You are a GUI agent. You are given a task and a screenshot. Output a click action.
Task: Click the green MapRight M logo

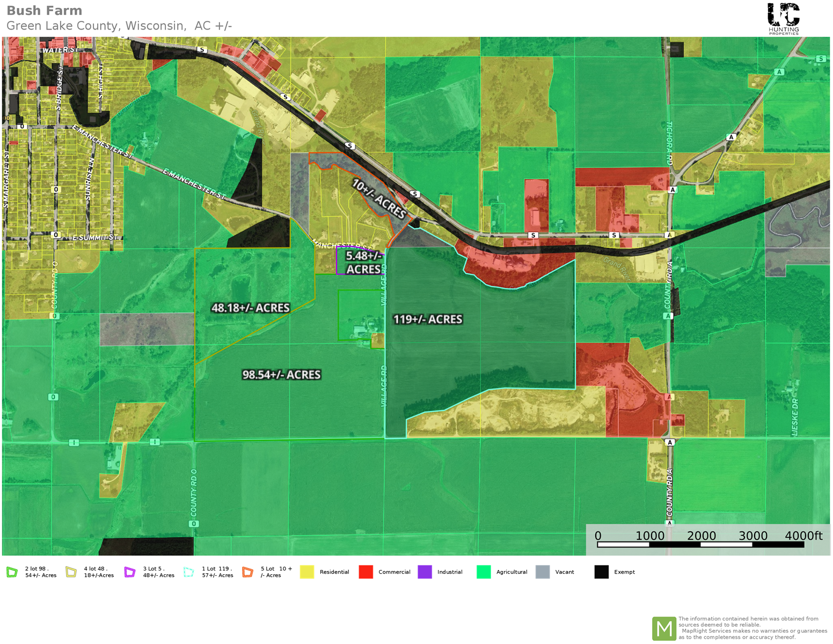click(x=664, y=628)
